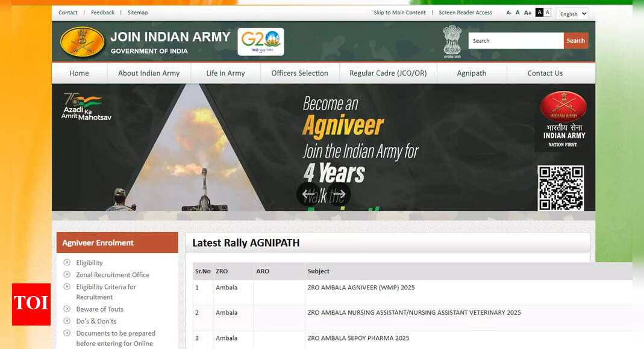Open the Officers Selection menu

coord(299,73)
